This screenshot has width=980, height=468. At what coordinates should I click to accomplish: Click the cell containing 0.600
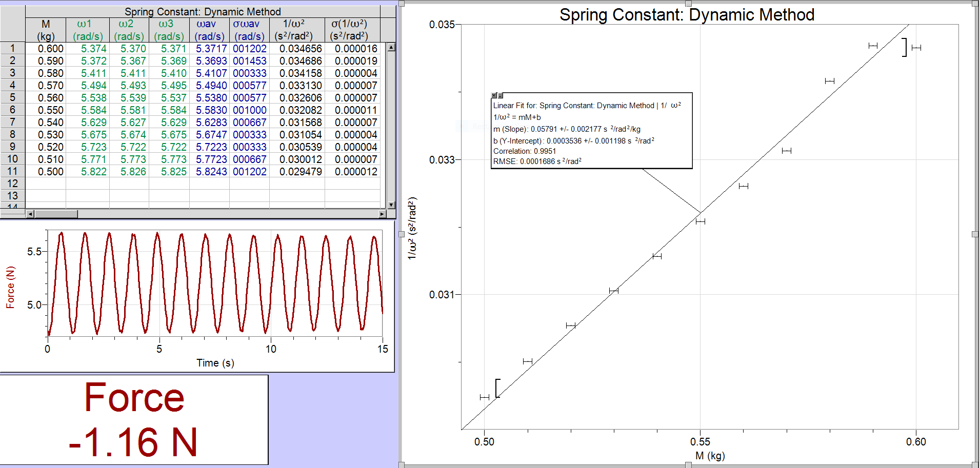click(x=51, y=48)
